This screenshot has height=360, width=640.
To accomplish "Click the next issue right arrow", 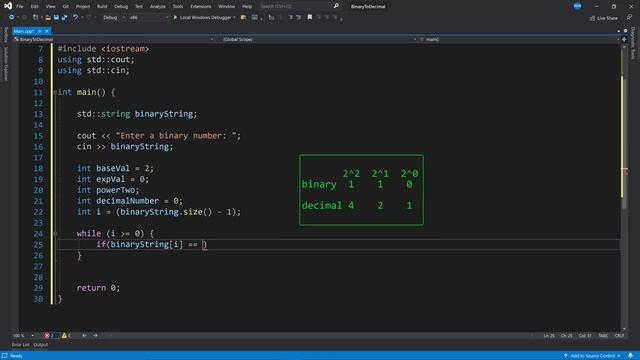I will (x=95, y=336).
